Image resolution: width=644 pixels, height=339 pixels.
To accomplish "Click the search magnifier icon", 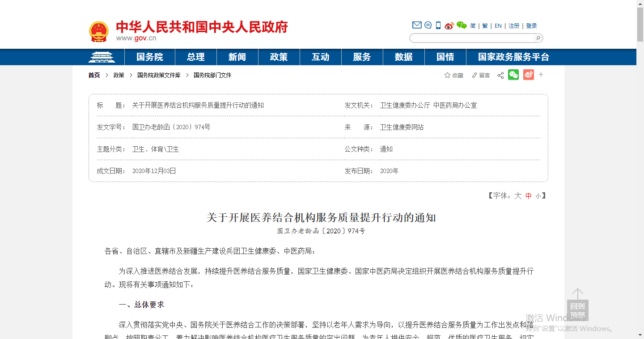I will point(538,38).
